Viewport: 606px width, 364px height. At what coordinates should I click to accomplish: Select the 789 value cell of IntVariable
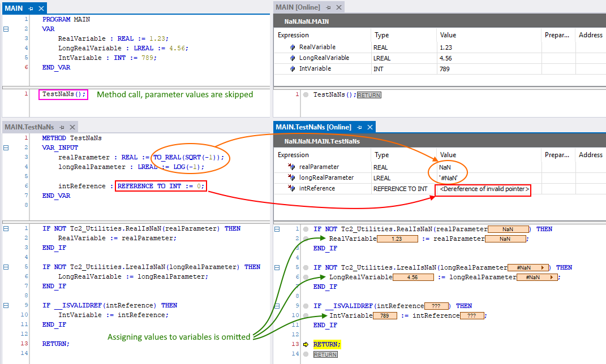click(489, 69)
